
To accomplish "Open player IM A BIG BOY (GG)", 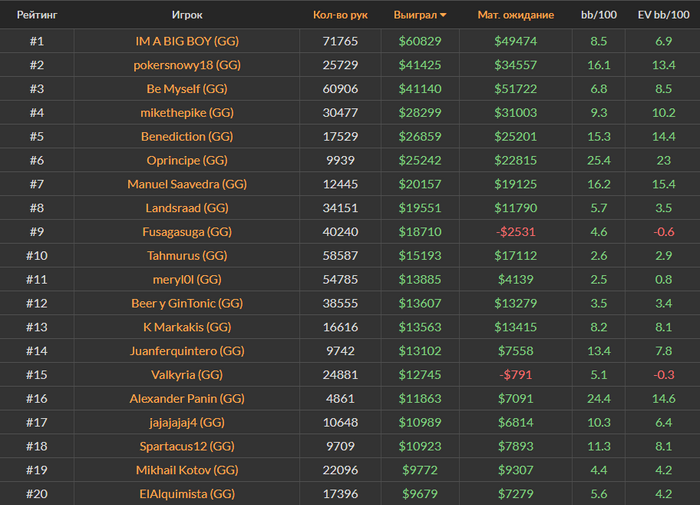I will click(x=187, y=41).
